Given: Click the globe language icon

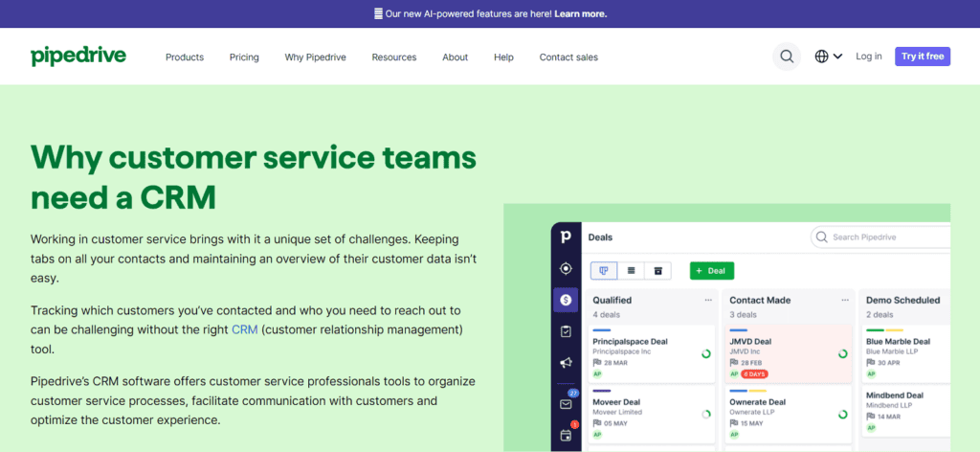Looking at the screenshot, I should pyautogui.click(x=821, y=56).
